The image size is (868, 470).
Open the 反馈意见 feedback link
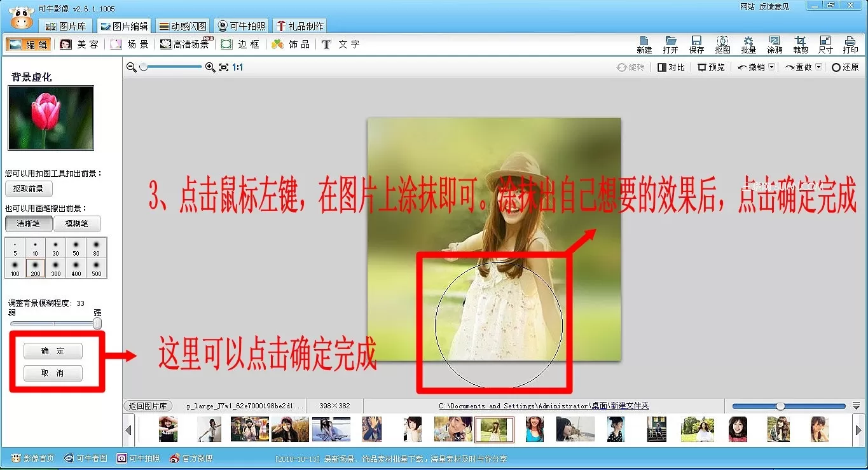coord(774,6)
